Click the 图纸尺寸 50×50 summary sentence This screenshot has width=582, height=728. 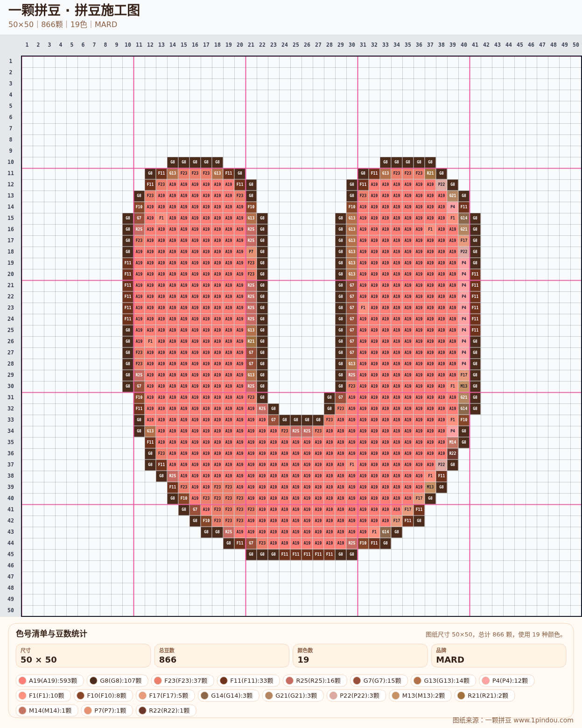496,635
